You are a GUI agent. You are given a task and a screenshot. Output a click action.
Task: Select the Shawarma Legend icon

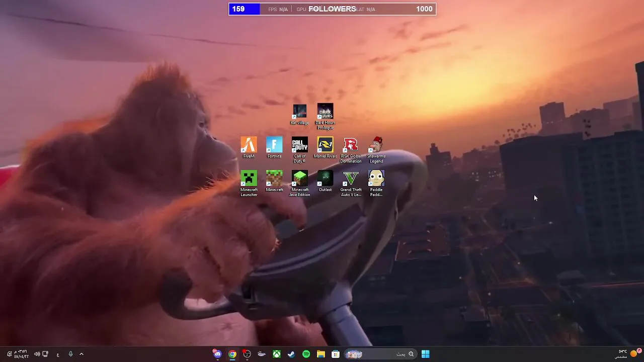pyautogui.click(x=376, y=150)
